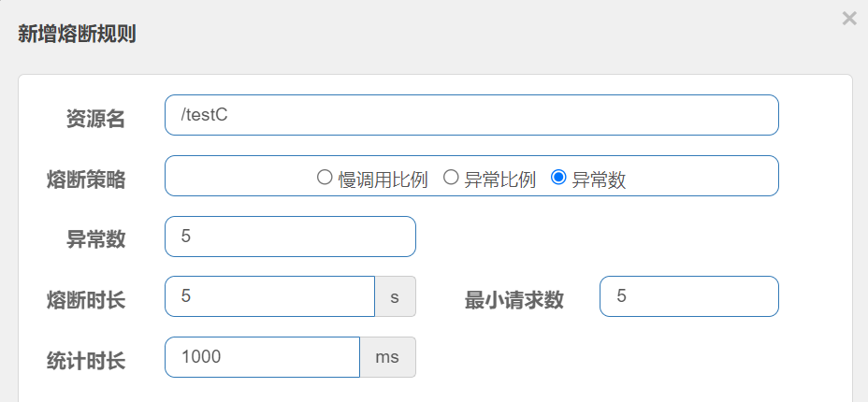The width and height of the screenshot is (868, 402).
Task: Click the 'ms' unit addon
Action: click(x=387, y=357)
